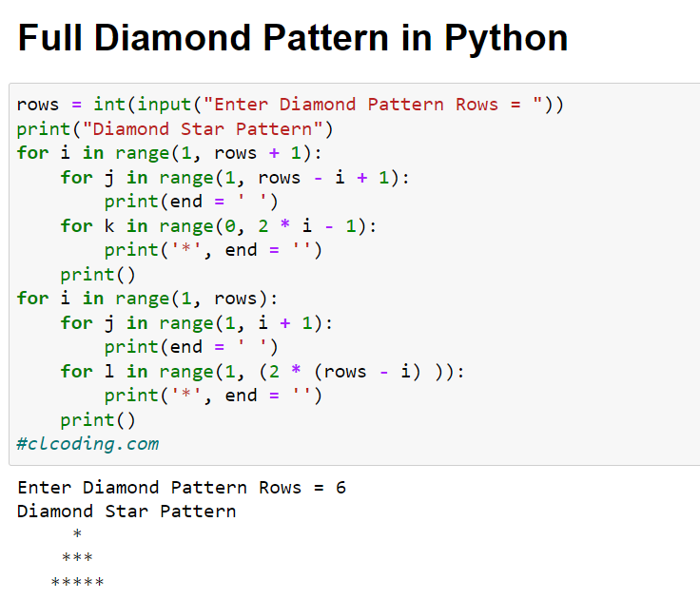700x599 pixels.
Task: Click output line 'Enter Diamond Pattern Rows = 6'
Action: click(182, 488)
